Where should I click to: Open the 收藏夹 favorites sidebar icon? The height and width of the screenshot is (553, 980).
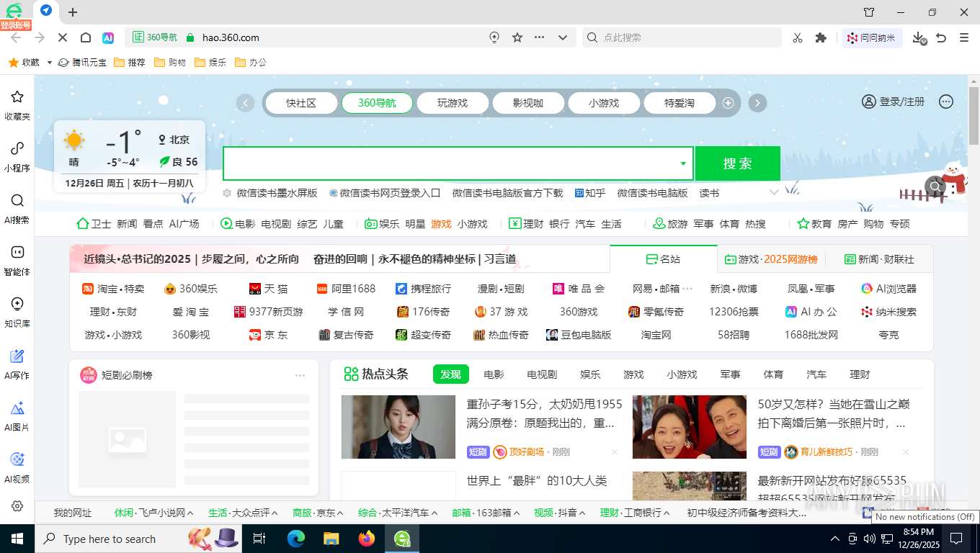click(x=17, y=105)
